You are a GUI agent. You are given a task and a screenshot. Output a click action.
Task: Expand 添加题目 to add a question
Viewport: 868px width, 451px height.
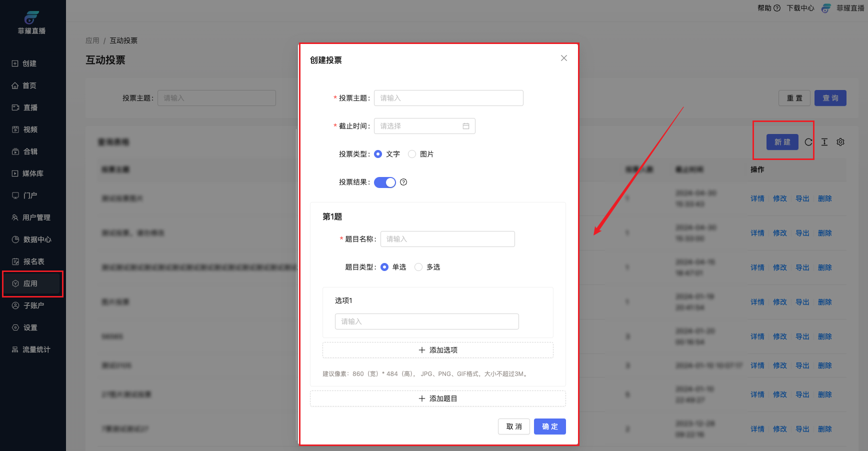(437, 398)
